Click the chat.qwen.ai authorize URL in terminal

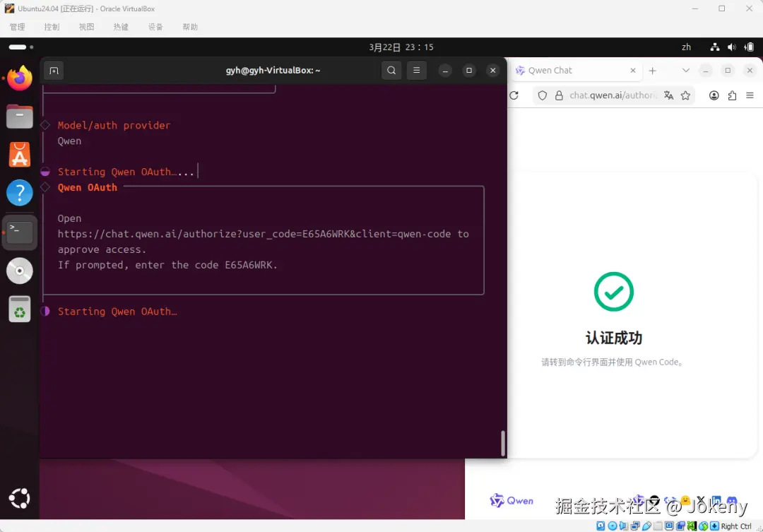click(x=254, y=234)
